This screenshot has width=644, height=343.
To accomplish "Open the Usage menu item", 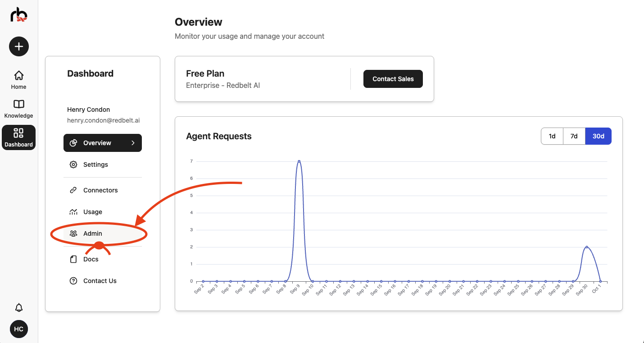I will [92, 212].
